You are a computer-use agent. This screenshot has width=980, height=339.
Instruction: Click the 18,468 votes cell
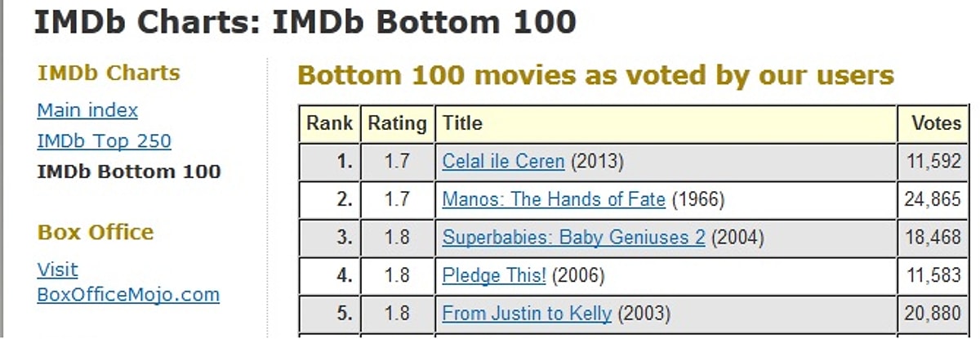coord(933,238)
